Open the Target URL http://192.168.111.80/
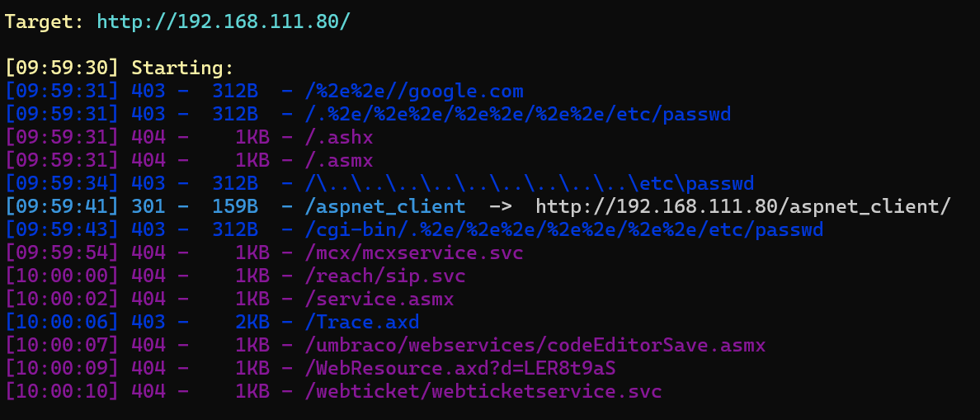Image resolution: width=980 pixels, height=420 pixels. coord(224,21)
